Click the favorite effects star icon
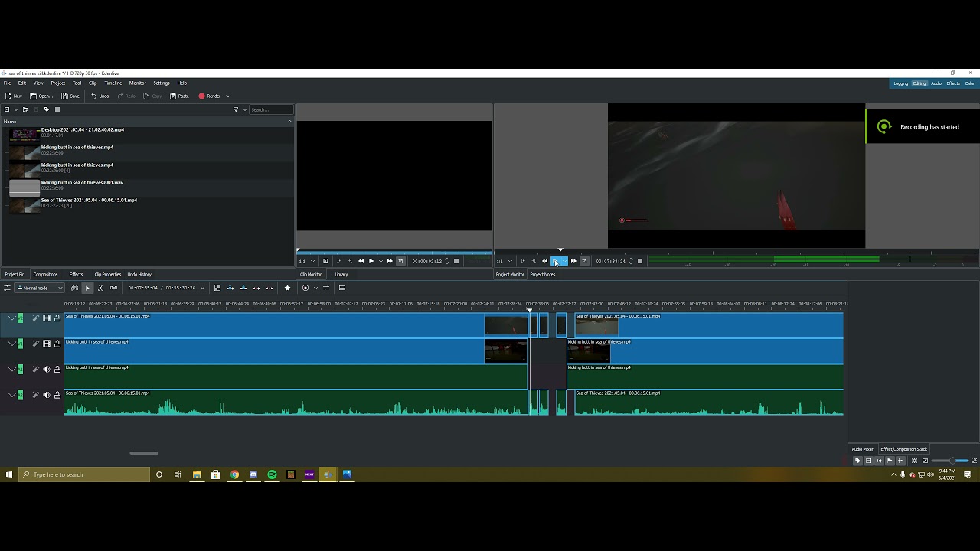The width and height of the screenshot is (980, 551). point(287,288)
